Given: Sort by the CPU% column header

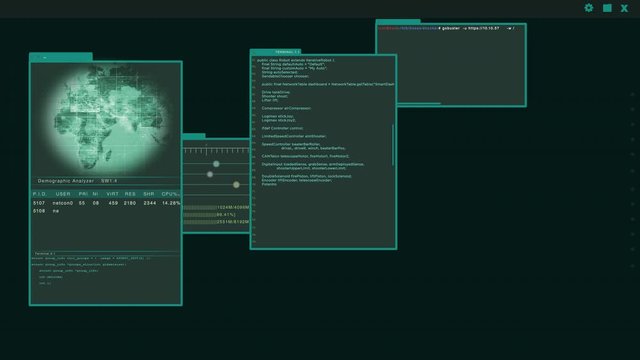Looking at the screenshot, I should click(x=170, y=194).
